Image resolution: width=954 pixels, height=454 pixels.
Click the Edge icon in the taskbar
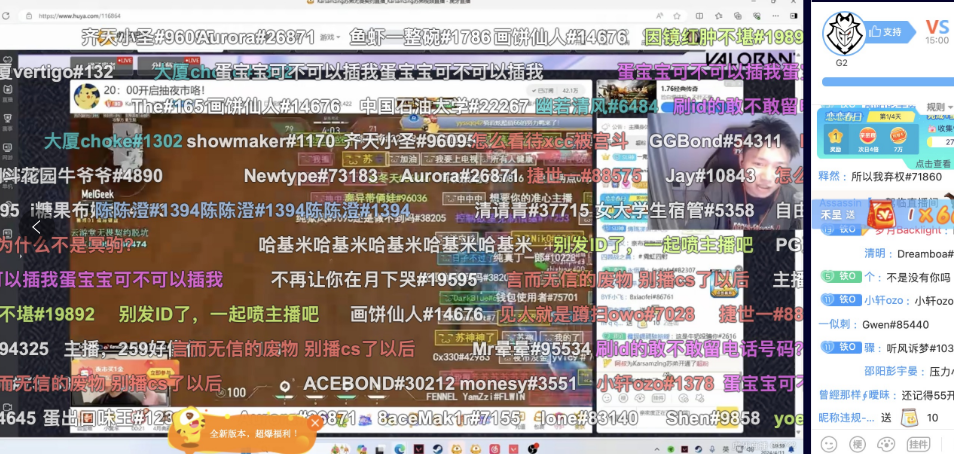click(399, 449)
